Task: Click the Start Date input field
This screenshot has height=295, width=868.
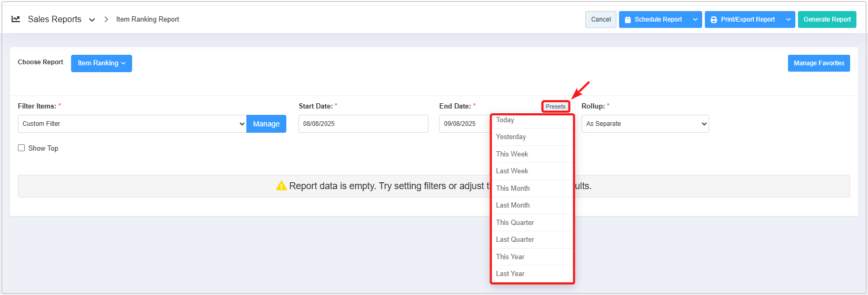Action: tap(363, 124)
